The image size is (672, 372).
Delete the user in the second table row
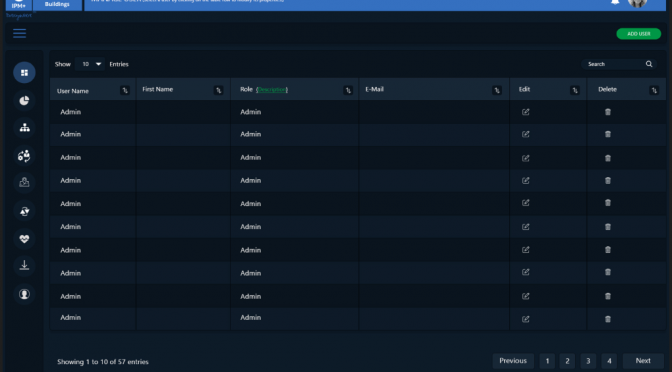[x=608, y=134]
